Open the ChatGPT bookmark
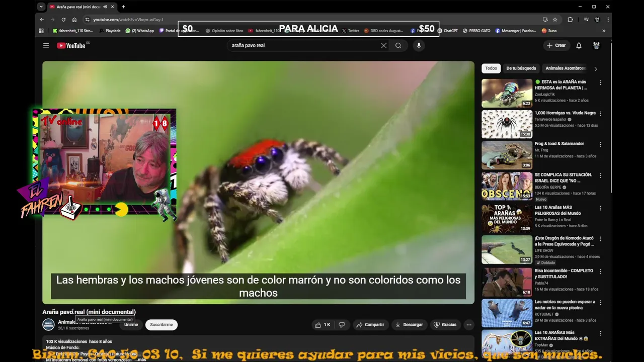The height and width of the screenshot is (362, 644). point(447,31)
